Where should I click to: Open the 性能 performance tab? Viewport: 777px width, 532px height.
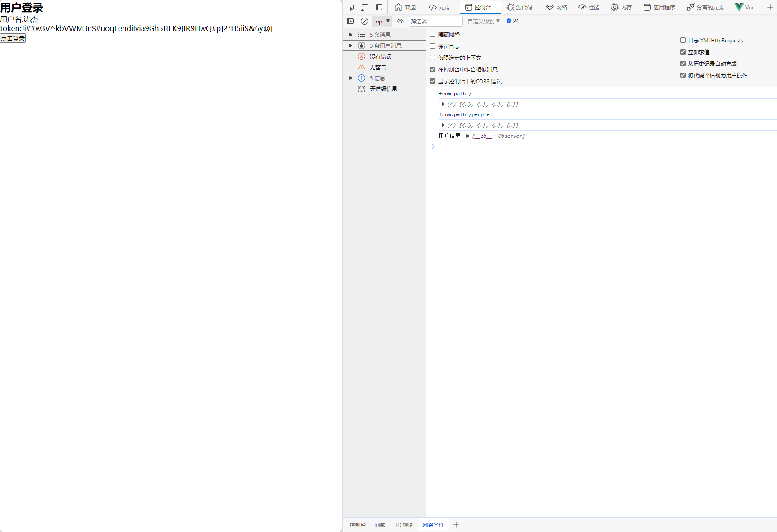click(589, 7)
